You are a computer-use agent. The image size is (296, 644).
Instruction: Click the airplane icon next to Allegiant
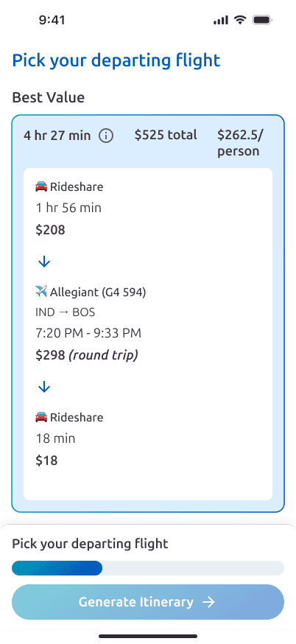pyautogui.click(x=41, y=292)
